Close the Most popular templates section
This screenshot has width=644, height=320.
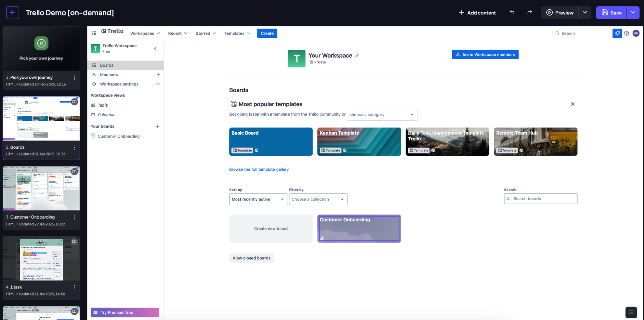click(572, 104)
